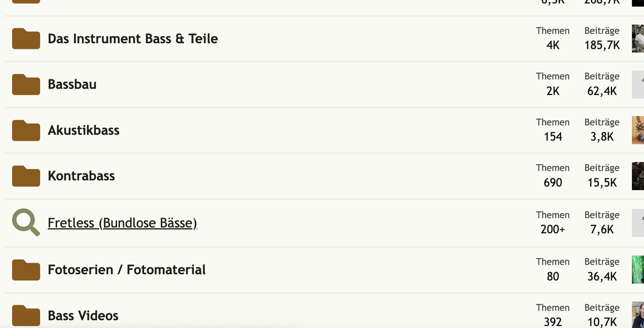644x328 pixels.
Task: Click the Kontrabass folder icon
Action: click(x=26, y=176)
